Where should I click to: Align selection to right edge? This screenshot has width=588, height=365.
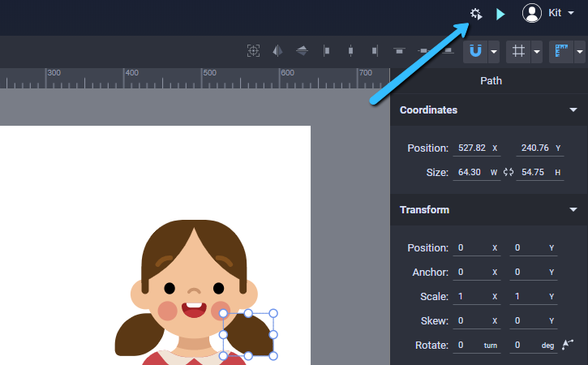[x=374, y=51]
